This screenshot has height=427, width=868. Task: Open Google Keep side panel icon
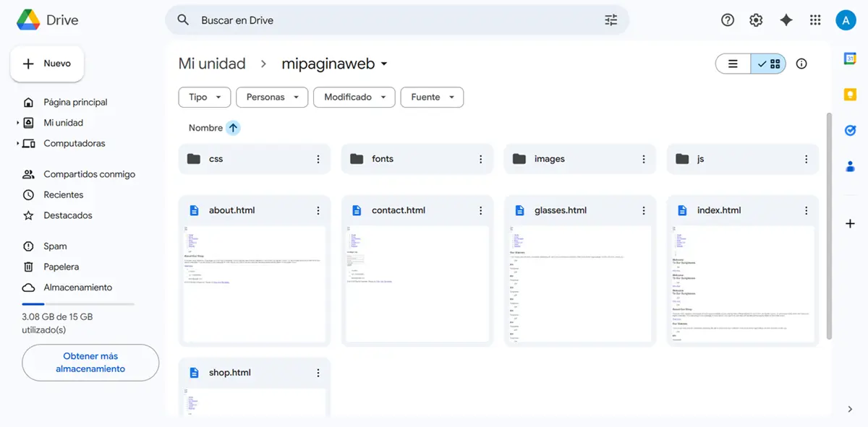click(850, 95)
